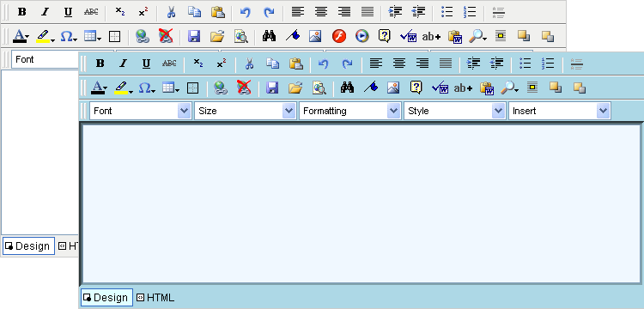Expand Size dropdown in blue front editor
This screenshot has height=309, width=644.
coord(289,111)
